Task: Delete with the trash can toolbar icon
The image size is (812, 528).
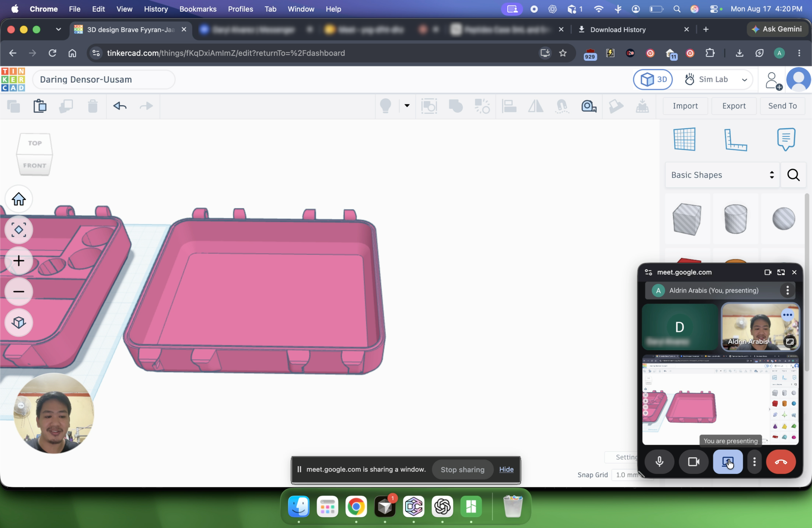Action: [x=92, y=106]
